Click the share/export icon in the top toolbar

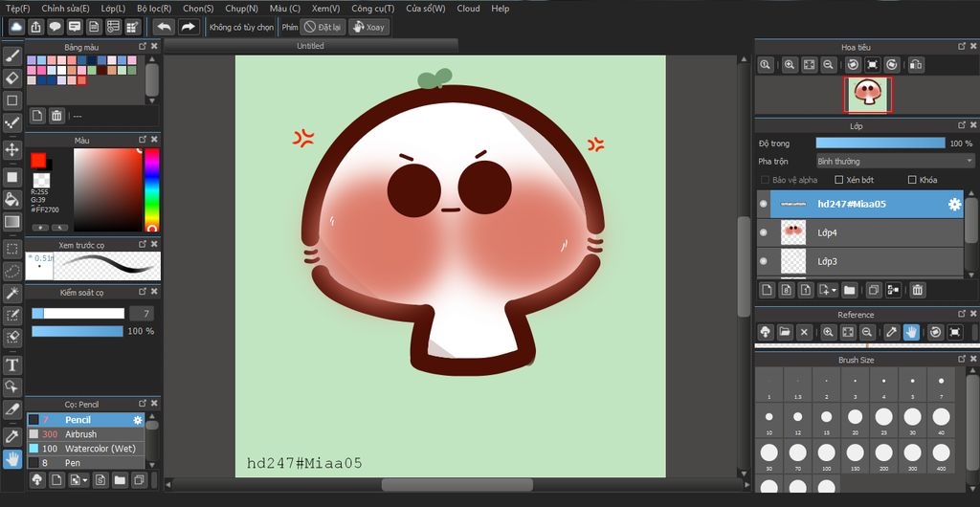click(x=35, y=27)
